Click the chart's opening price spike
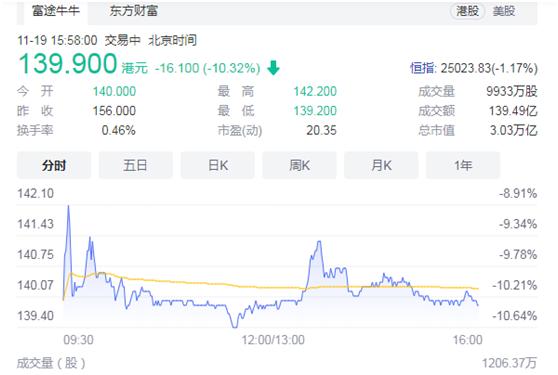The image size is (558, 375). click(x=68, y=207)
